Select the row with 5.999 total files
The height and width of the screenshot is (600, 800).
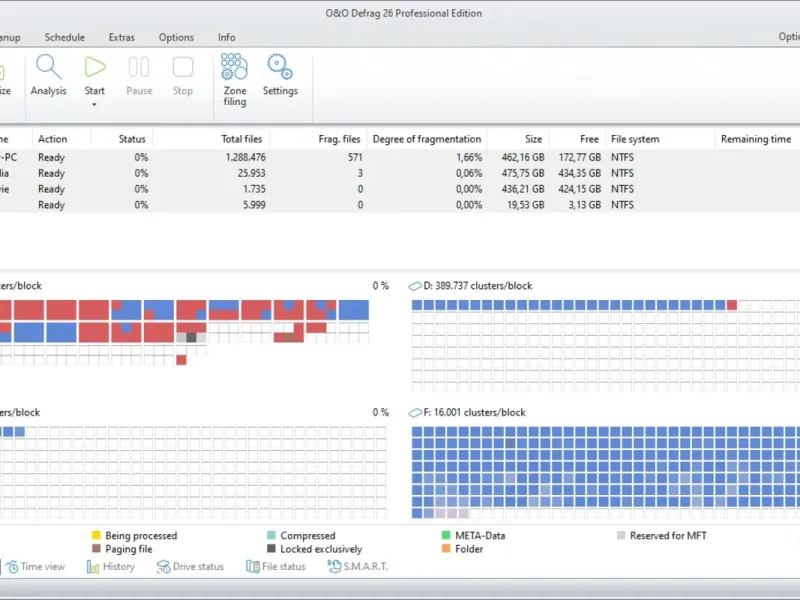tap(400, 205)
